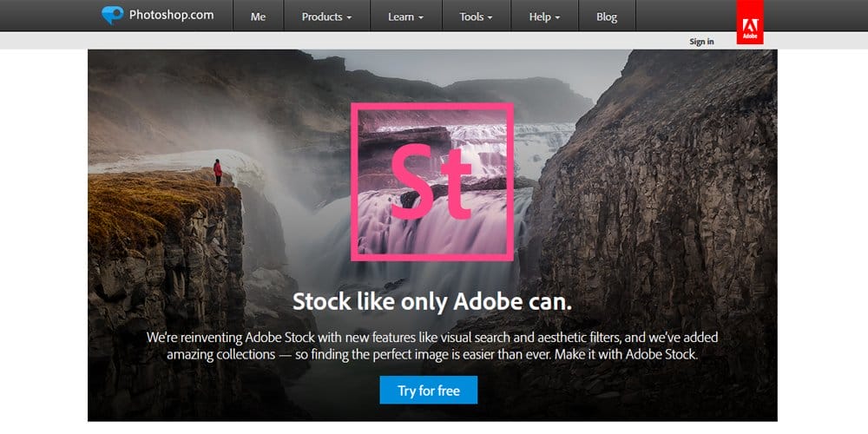Click the small arrow beside Products

click(349, 17)
